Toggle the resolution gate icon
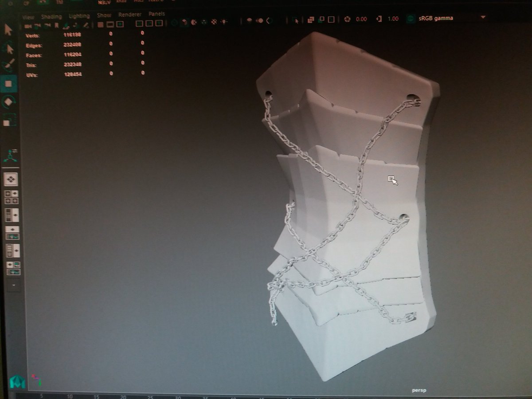This screenshot has width=532, height=399. pyautogui.click(x=120, y=24)
